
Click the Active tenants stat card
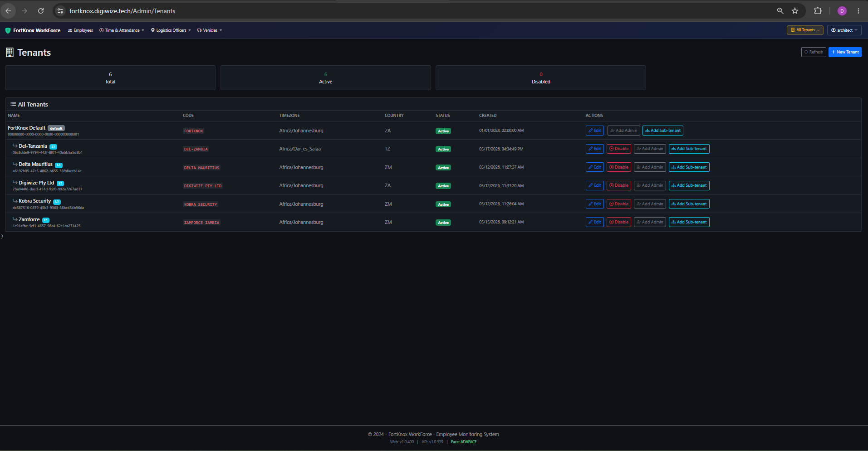coord(326,78)
